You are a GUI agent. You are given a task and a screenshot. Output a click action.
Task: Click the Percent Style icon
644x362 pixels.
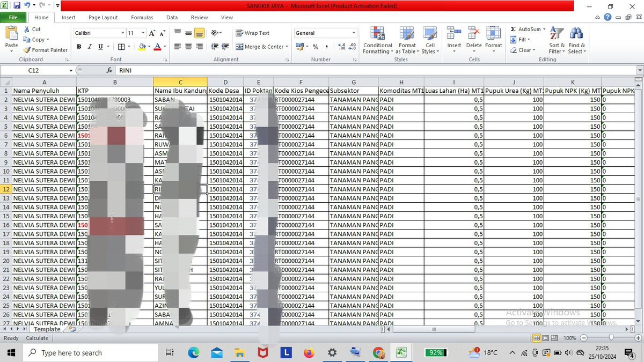click(x=316, y=47)
